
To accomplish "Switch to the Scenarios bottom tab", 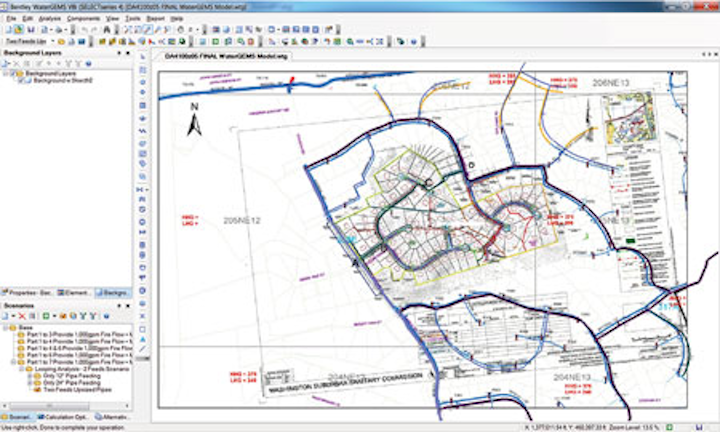I will (17, 417).
